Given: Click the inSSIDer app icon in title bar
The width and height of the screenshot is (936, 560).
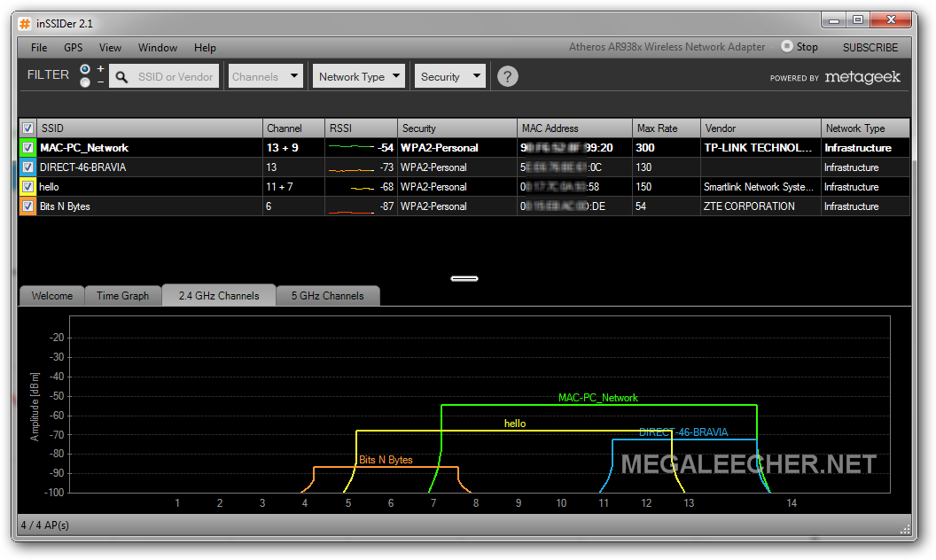Looking at the screenshot, I should coord(25,24).
